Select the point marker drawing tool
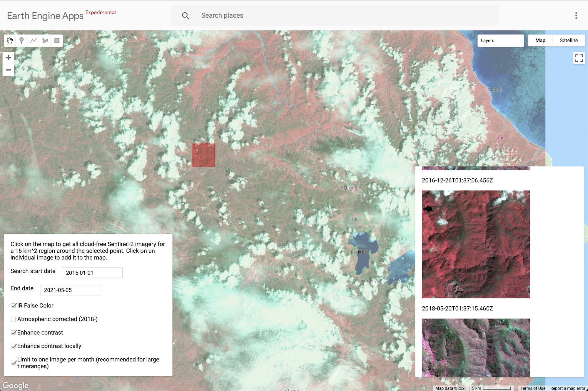Image resolution: width=588 pixels, height=391 pixels. tap(21, 41)
